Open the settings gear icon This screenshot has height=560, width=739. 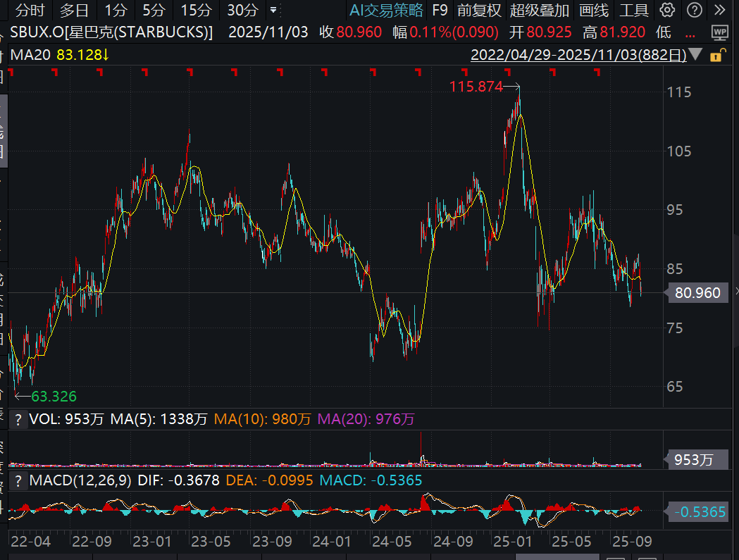(x=668, y=10)
